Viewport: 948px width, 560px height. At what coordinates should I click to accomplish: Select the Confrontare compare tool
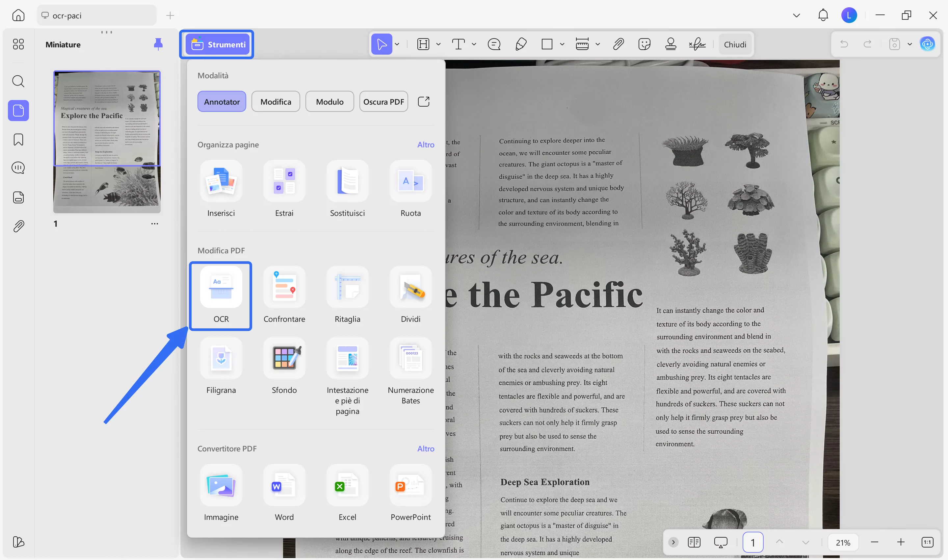284,287
